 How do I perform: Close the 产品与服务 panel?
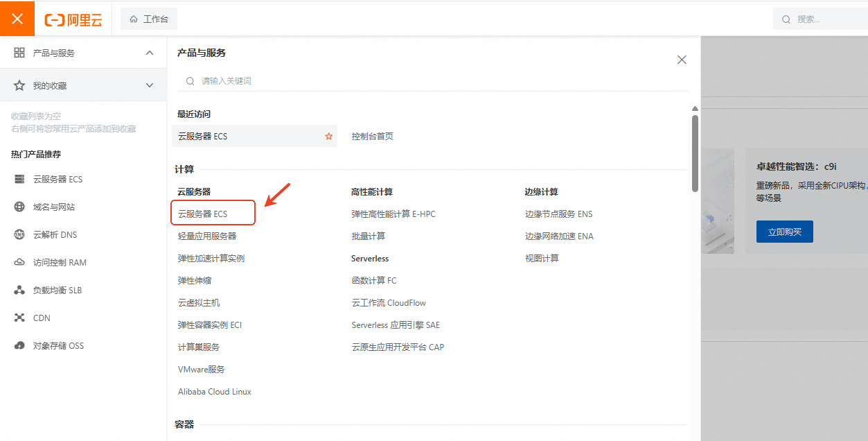(682, 60)
